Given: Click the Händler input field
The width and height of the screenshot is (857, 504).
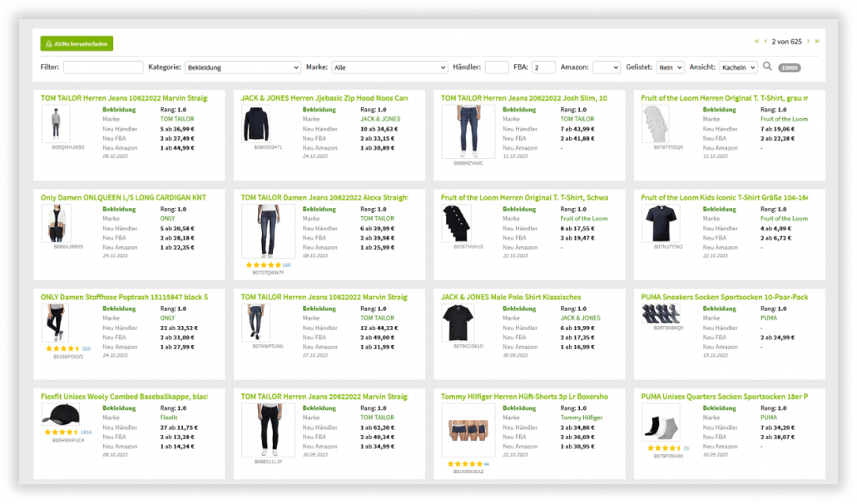Looking at the screenshot, I should 497,67.
